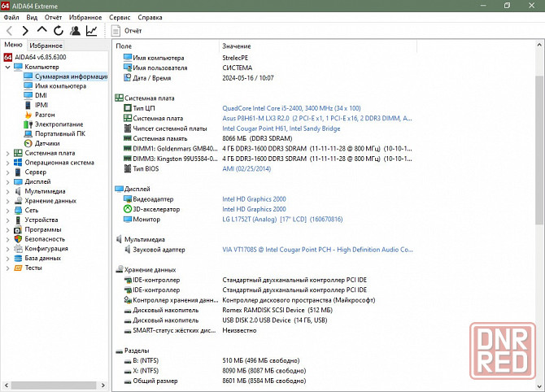Viewport: 545px width, 392px height.
Task: Click the Отчёт report toolbar button
Action: [x=127, y=31]
